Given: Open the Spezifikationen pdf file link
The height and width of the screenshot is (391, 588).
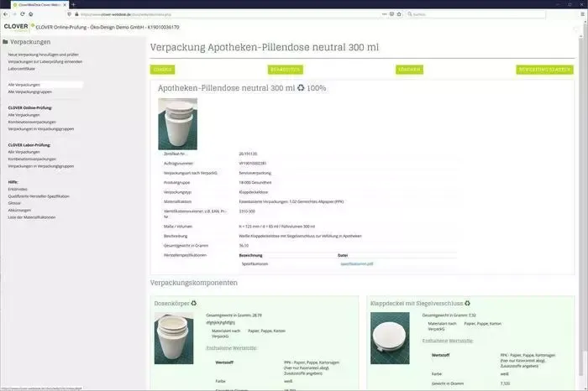Looking at the screenshot, I should pos(357,263).
